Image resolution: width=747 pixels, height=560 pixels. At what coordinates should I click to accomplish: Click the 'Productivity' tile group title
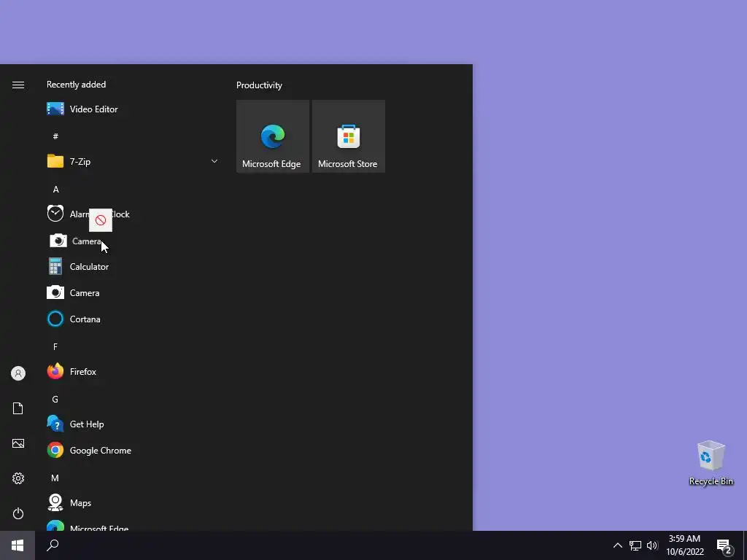pos(259,85)
